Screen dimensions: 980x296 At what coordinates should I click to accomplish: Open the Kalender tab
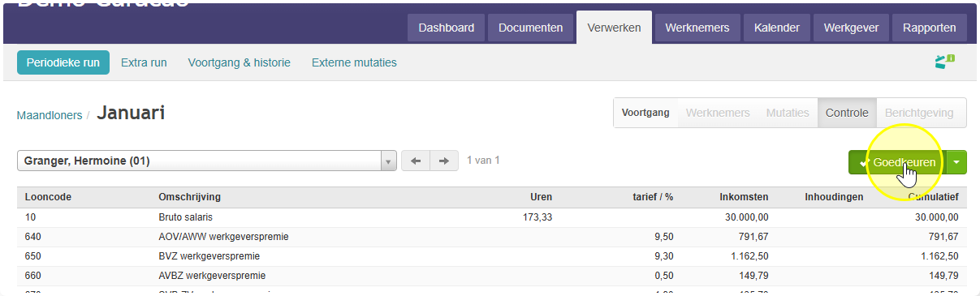tap(777, 28)
